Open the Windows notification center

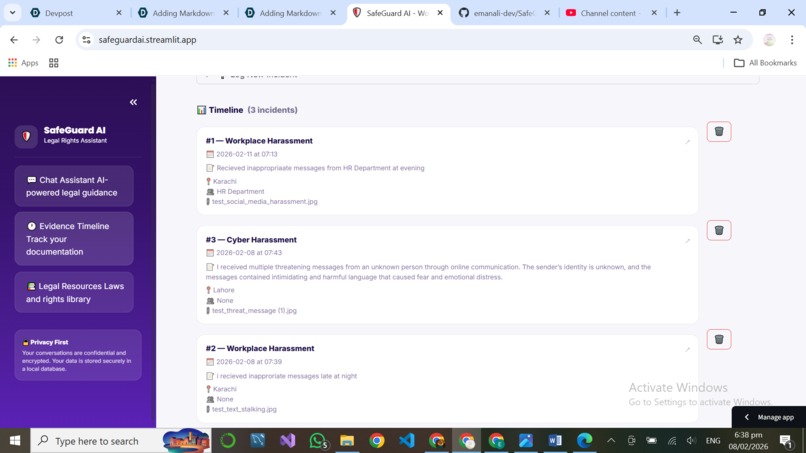(785, 441)
